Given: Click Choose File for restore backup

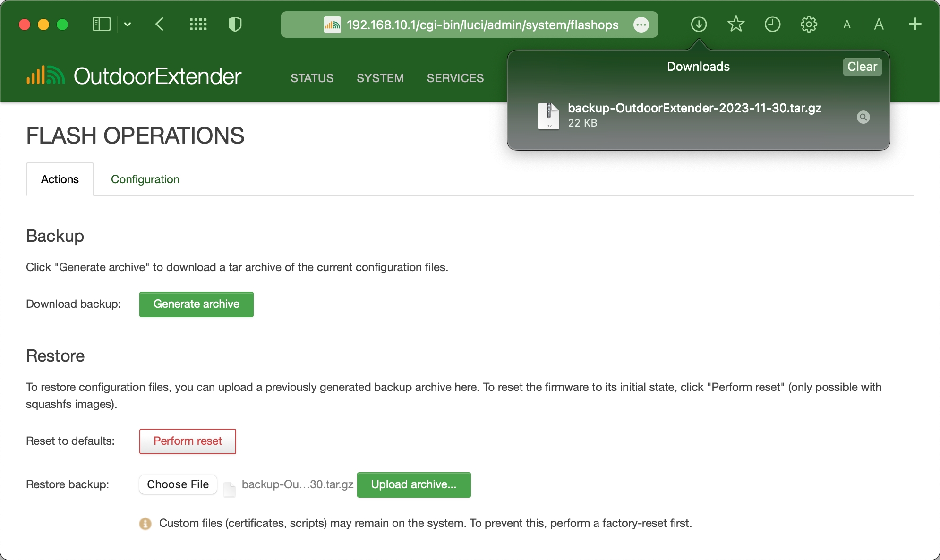Looking at the screenshot, I should (x=178, y=484).
